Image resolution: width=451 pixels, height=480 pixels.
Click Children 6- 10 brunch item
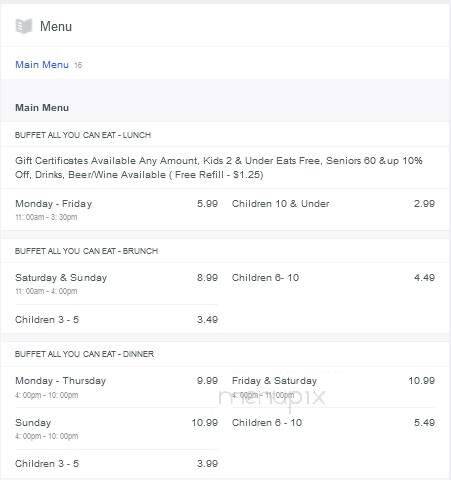coord(333,278)
